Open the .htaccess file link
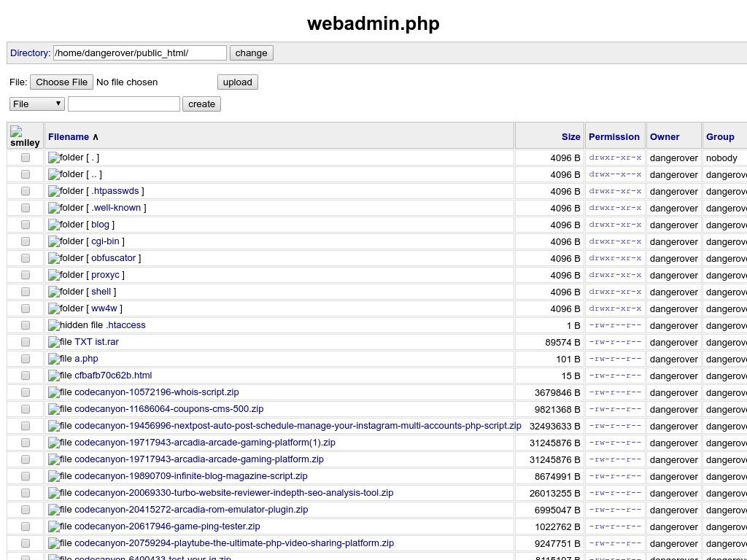 (x=125, y=324)
